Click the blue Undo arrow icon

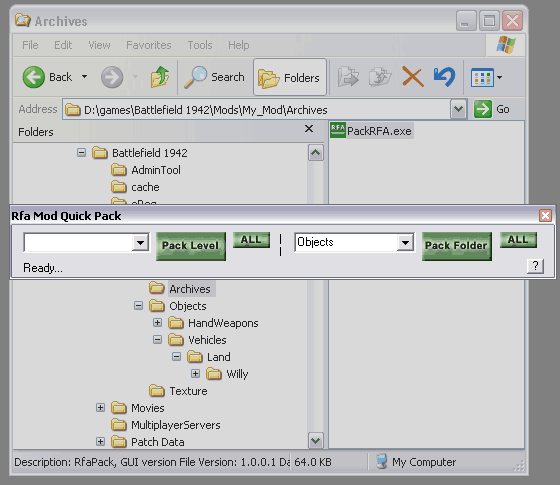(444, 77)
